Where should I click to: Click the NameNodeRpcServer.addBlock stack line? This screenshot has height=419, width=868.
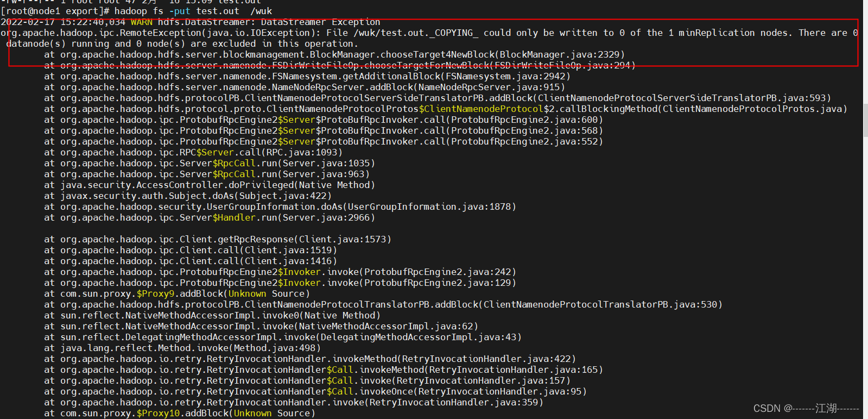[305, 87]
